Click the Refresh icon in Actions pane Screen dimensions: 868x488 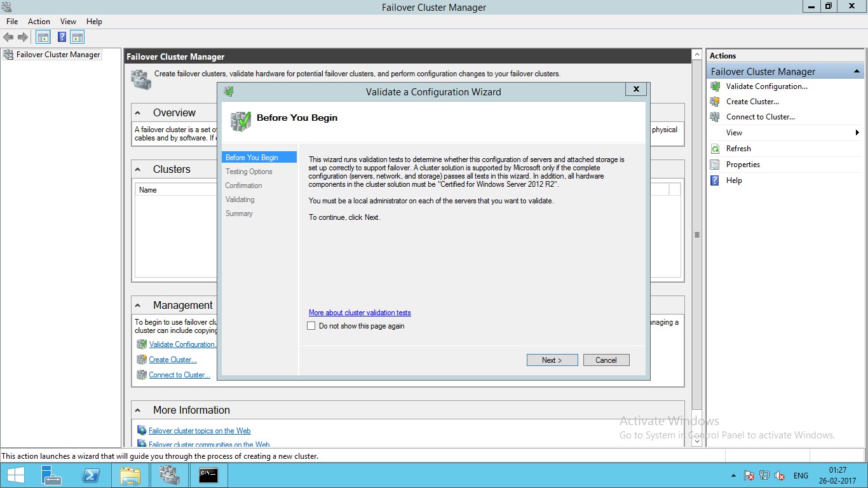point(715,149)
